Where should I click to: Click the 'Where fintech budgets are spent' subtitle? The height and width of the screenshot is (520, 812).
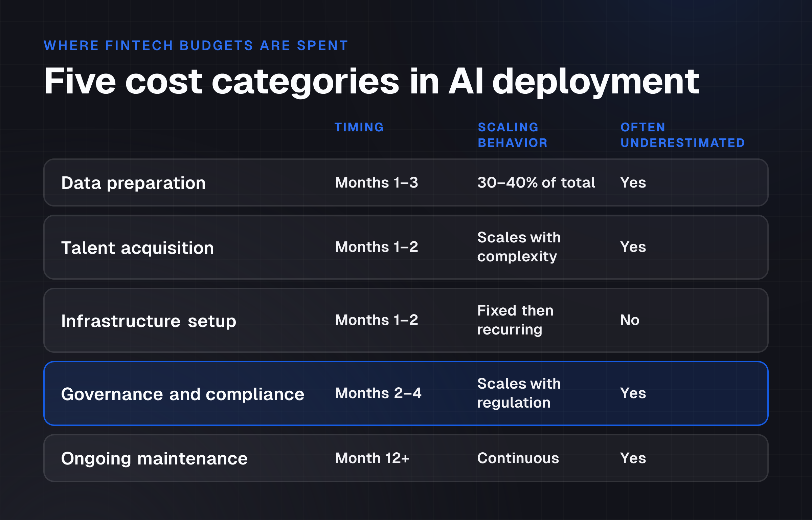(x=196, y=46)
